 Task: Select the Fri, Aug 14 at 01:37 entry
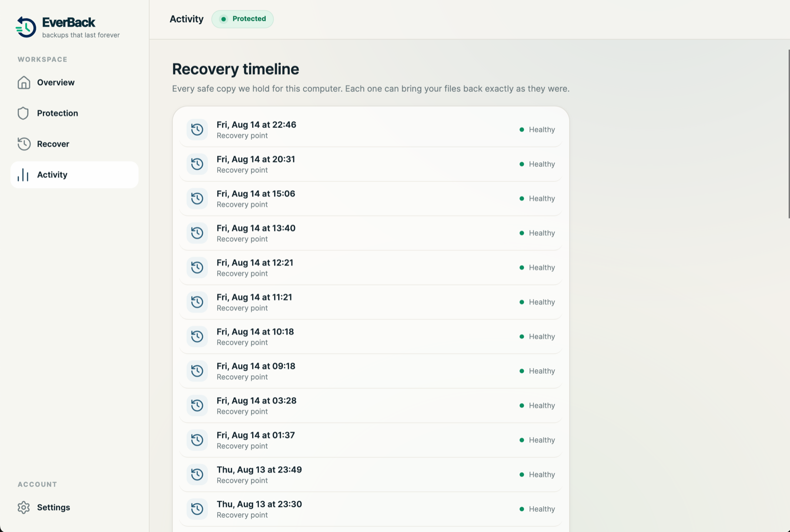click(371, 440)
